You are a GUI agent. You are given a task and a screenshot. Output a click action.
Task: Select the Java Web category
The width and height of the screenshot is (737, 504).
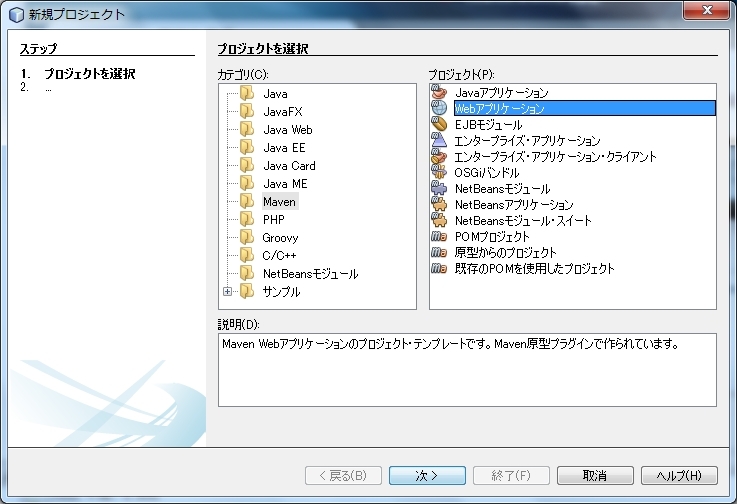pos(288,129)
